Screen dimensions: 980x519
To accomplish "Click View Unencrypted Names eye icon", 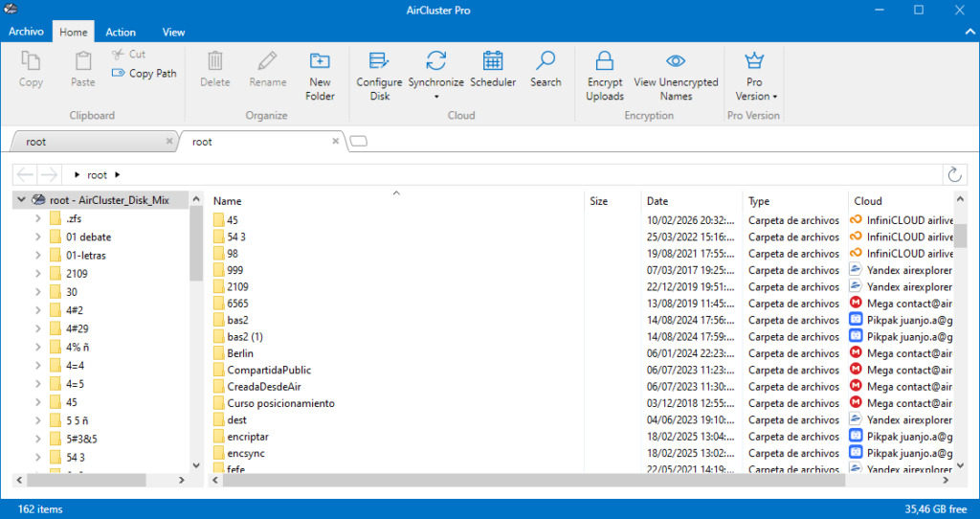I will point(676,62).
